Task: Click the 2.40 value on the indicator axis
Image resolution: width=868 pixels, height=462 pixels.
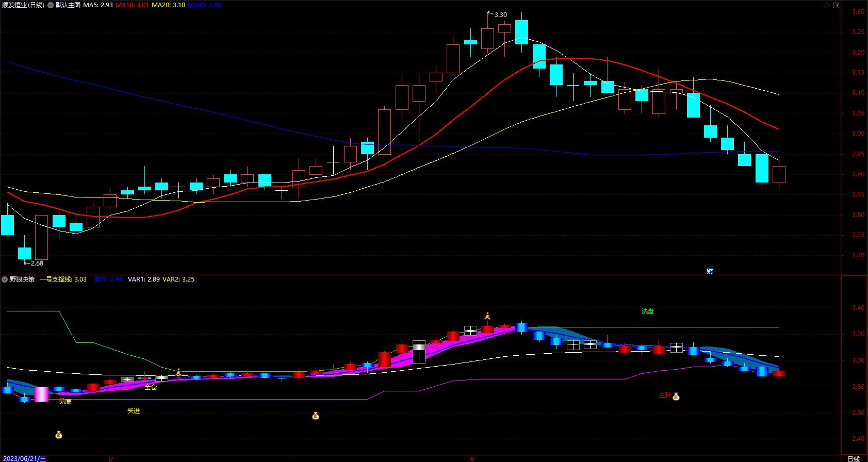Action: (858, 439)
